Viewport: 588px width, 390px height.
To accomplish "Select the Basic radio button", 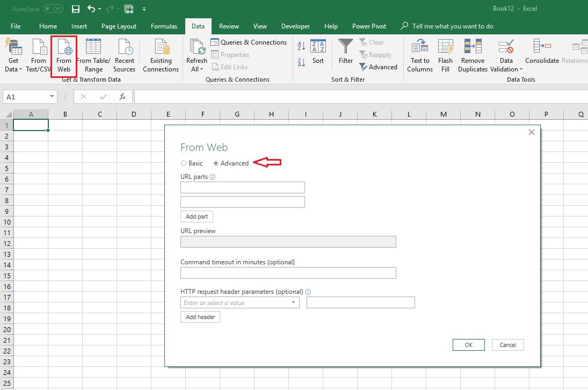I will (184, 163).
